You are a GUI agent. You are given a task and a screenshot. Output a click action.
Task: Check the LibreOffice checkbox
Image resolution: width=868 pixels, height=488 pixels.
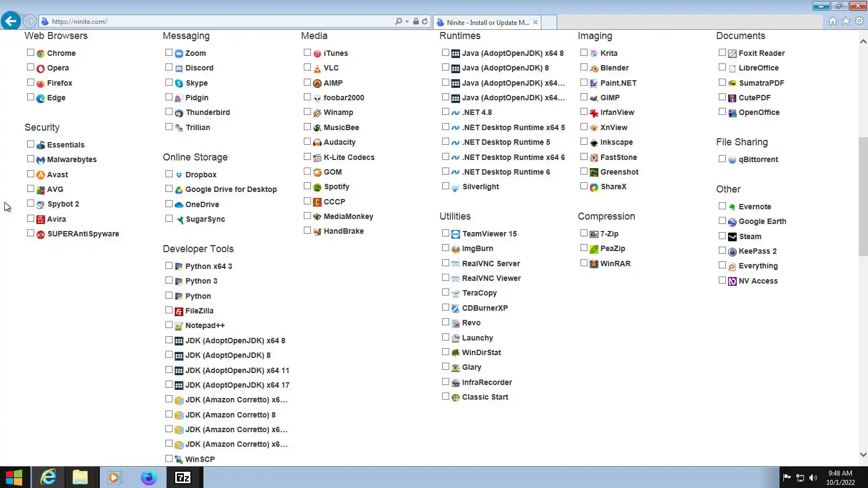coord(723,67)
